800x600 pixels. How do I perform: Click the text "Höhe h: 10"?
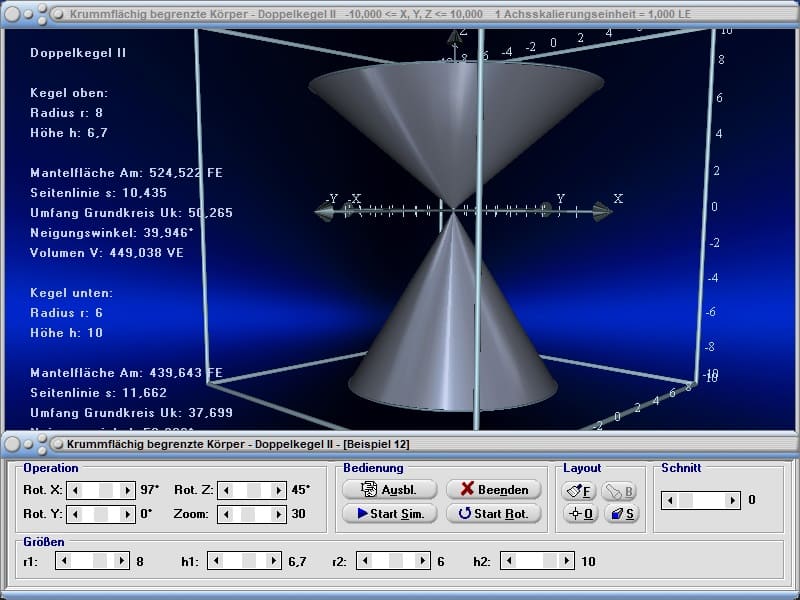[66, 333]
